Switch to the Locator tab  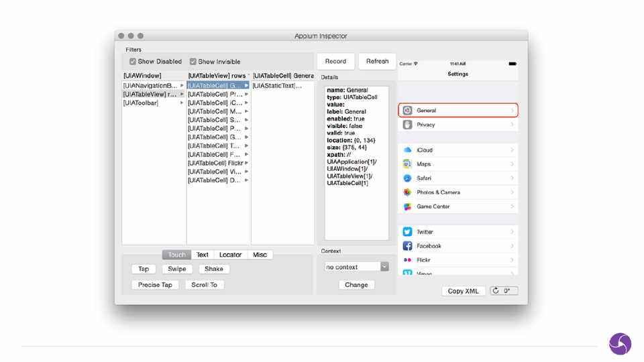click(x=230, y=255)
